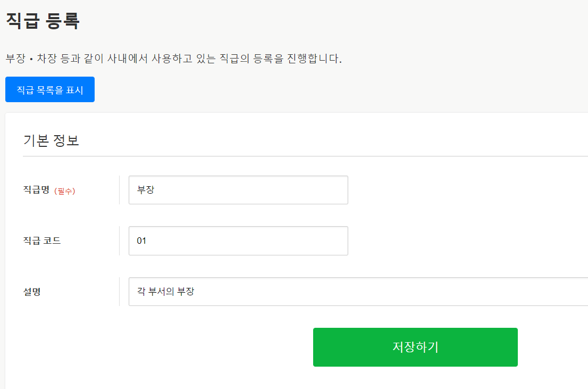Click the 각 부서의 부장 description text
The height and width of the screenshot is (389, 588).
pos(166,292)
